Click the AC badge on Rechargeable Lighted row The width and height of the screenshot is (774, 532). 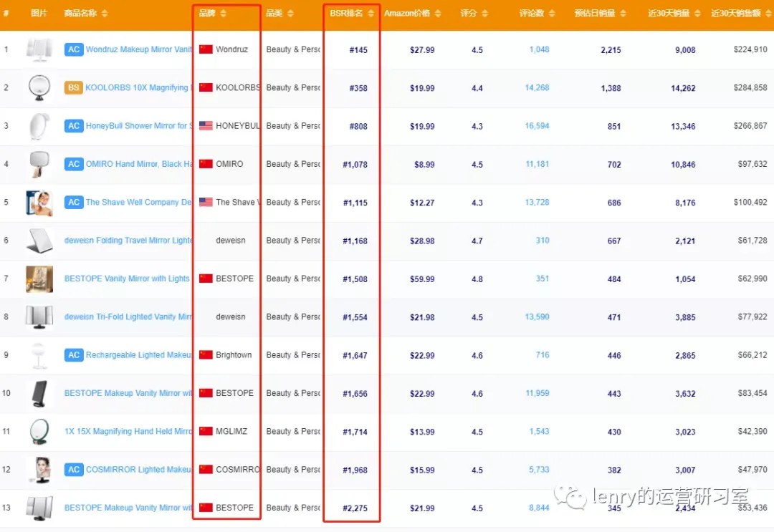point(74,355)
